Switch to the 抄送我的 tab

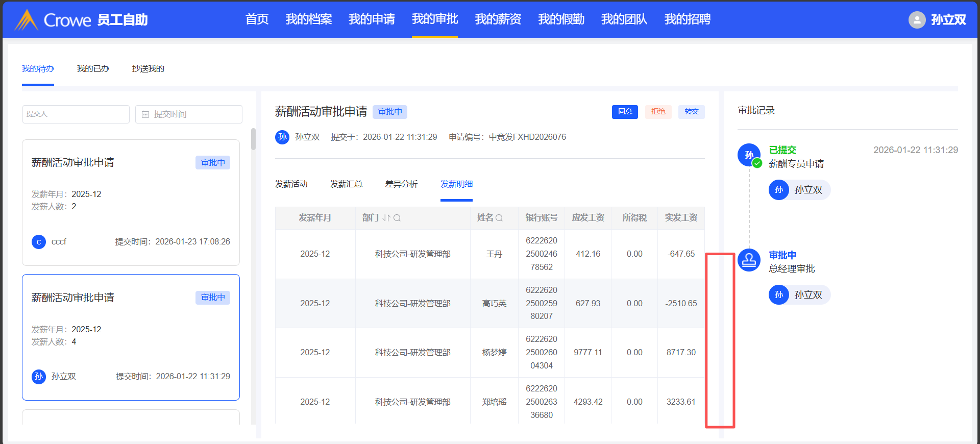click(x=148, y=69)
